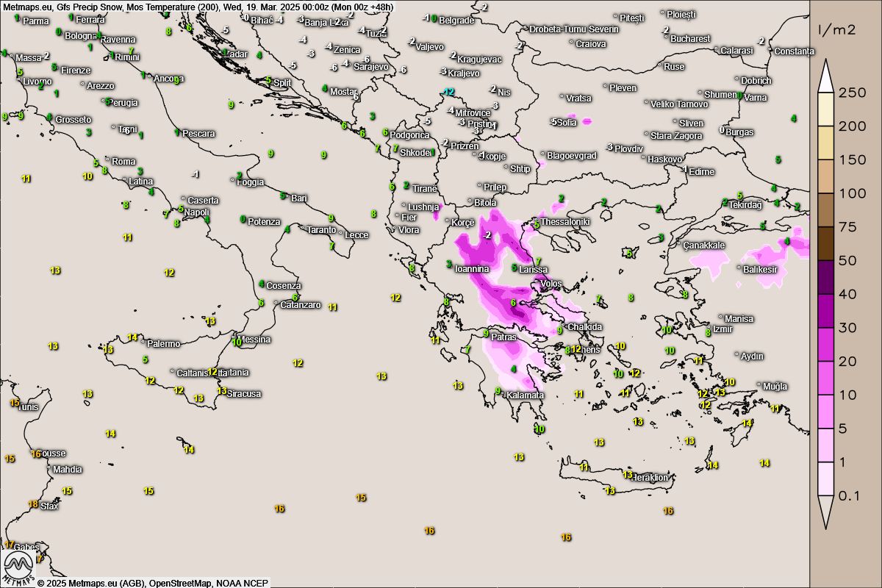Click the Constanta city marker

[x=771, y=51]
